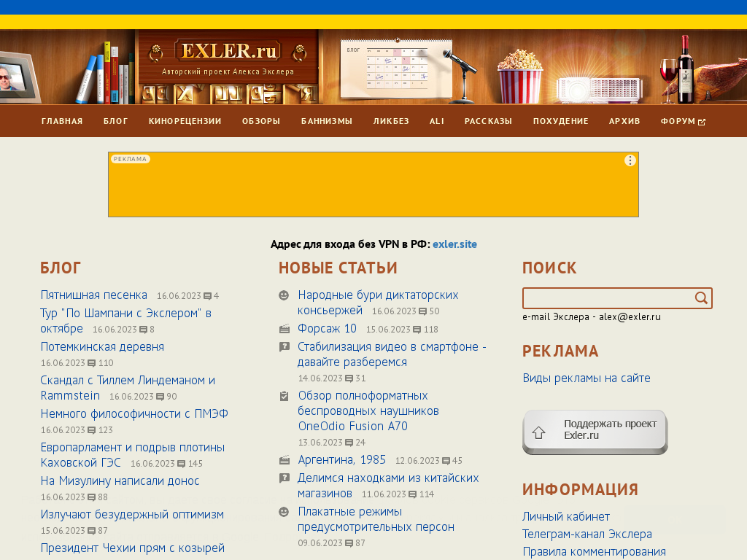
Task: Open article Форсаж 10
Action: (x=328, y=329)
